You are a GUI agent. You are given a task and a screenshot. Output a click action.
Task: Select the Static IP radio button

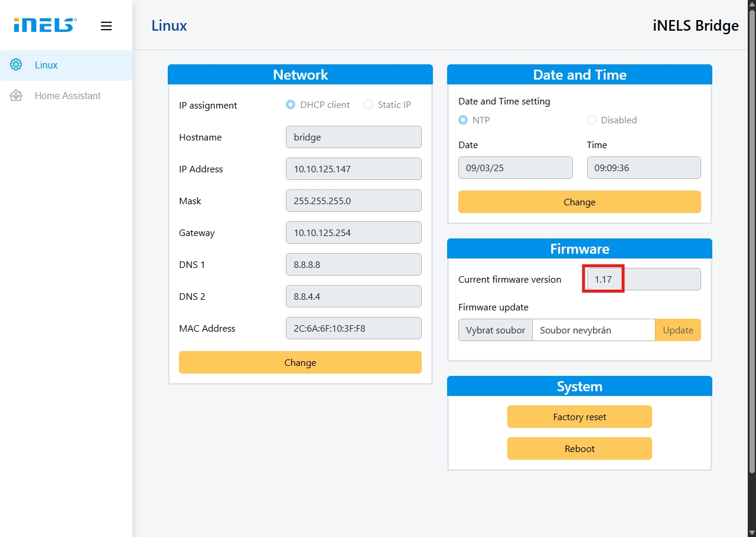(369, 105)
